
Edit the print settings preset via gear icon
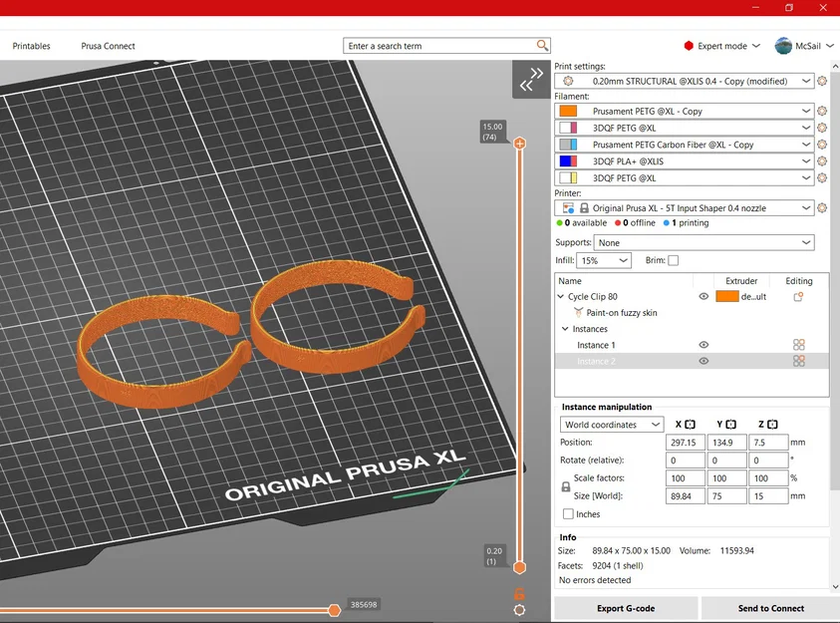pos(822,81)
